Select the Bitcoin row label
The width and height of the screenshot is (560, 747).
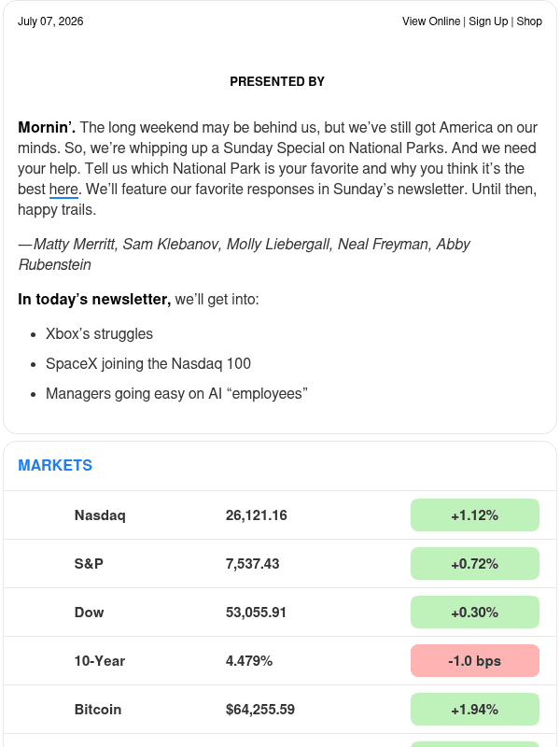coord(98,710)
